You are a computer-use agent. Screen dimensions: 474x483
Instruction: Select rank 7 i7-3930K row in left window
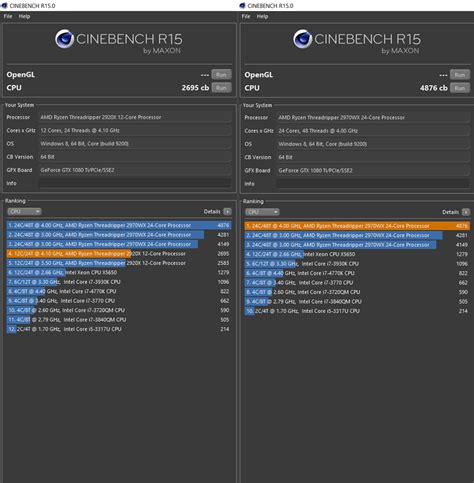[119, 282]
